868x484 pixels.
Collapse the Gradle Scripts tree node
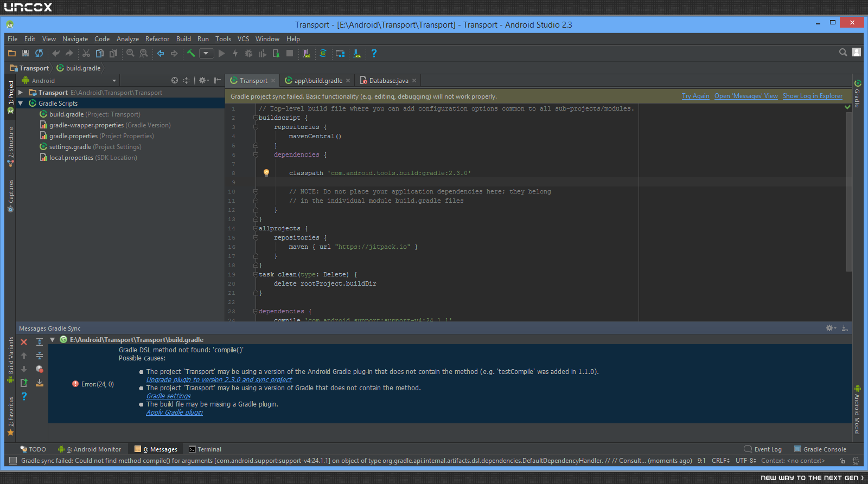coord(21,104)
